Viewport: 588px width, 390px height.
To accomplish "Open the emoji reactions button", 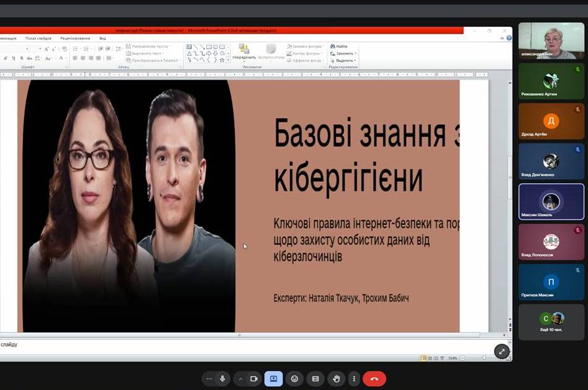I will pos(294,379).
